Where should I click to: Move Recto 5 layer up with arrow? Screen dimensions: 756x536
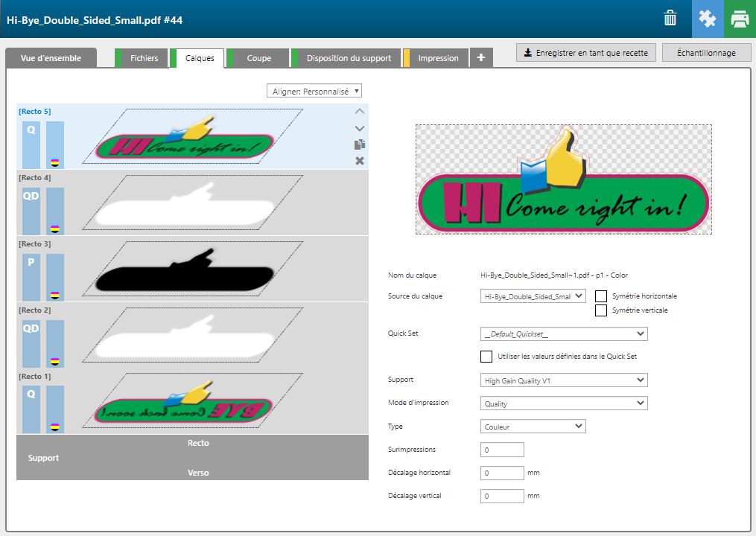360,112
